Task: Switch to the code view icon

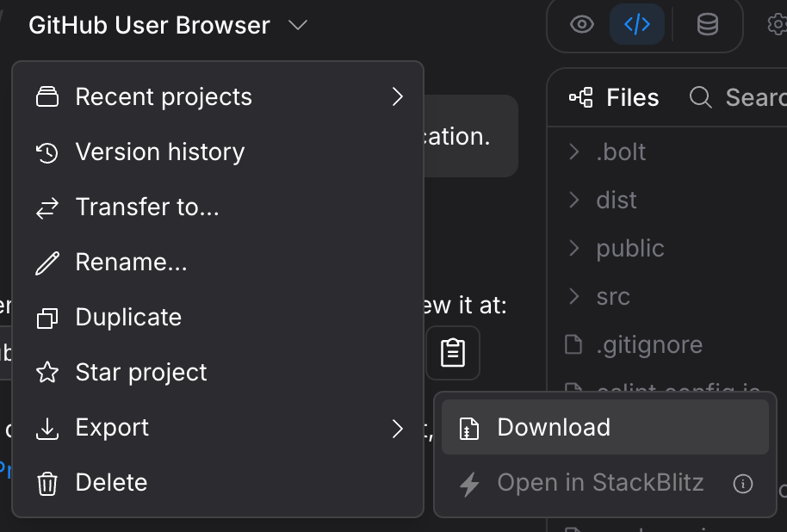Action: click(x=637, y=24)
